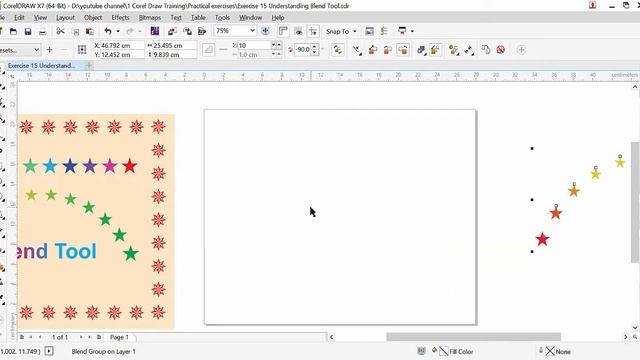Click the Search content purple icon

coord(155,31)
